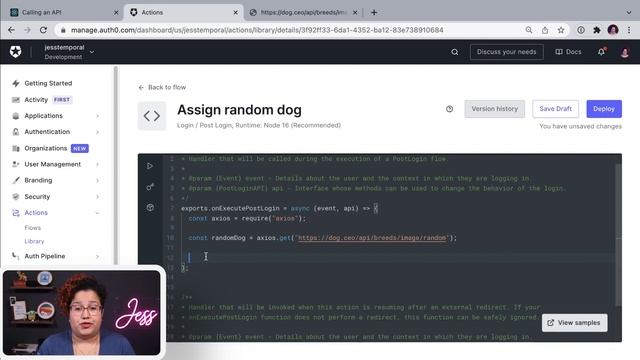Click the site info lock icon
Screen dimensions: 640x360
coord(62,30)
